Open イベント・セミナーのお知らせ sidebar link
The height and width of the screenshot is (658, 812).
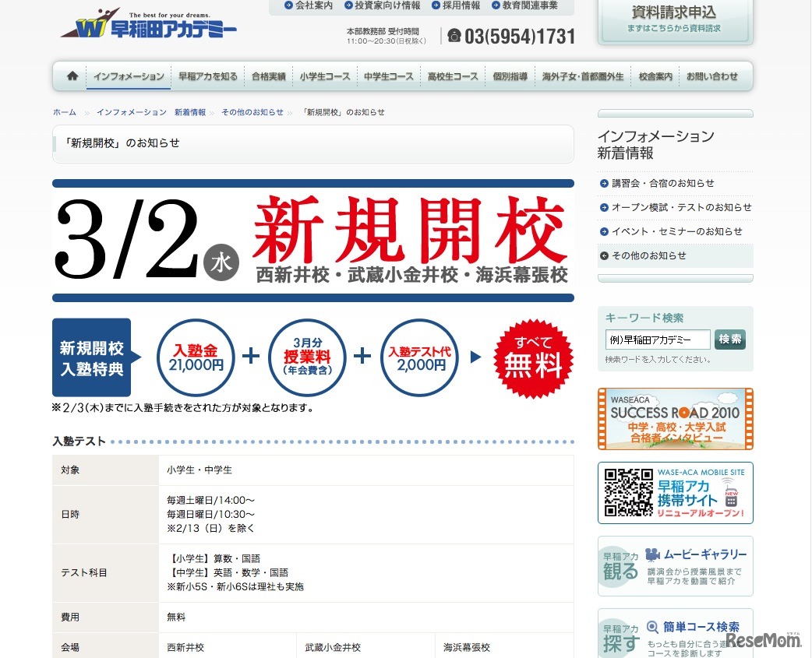[677, 231]
